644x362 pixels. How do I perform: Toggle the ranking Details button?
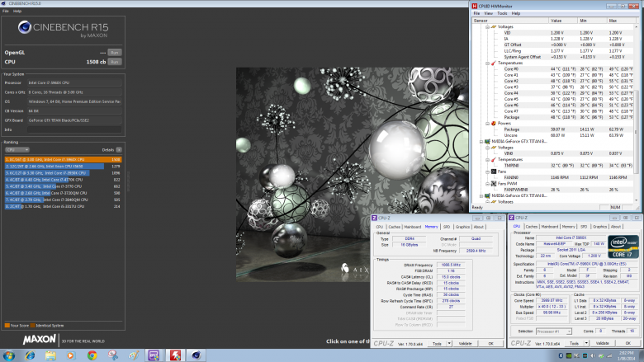(x=119, y=149)
